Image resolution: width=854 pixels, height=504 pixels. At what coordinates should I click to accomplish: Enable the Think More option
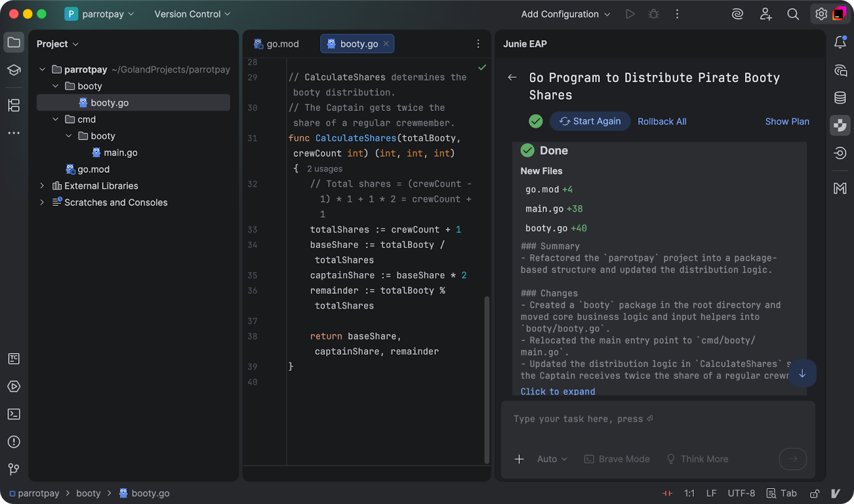pos(698,459)
